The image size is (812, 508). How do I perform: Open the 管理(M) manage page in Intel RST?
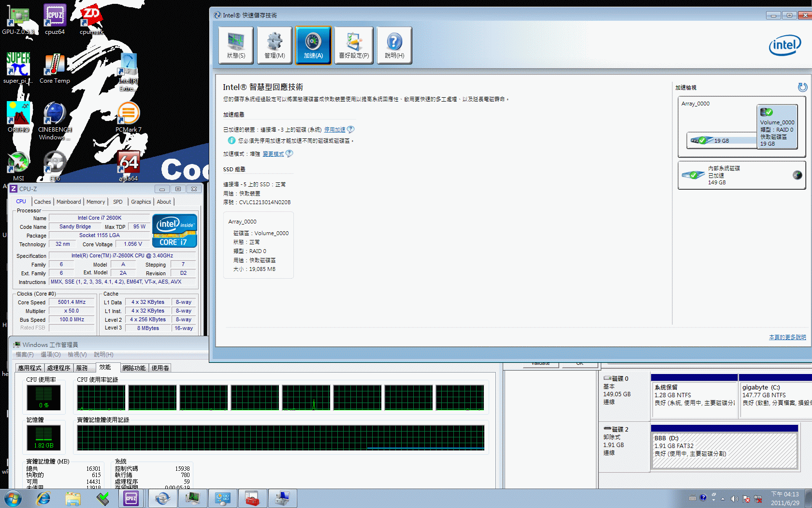click(275, 45)
